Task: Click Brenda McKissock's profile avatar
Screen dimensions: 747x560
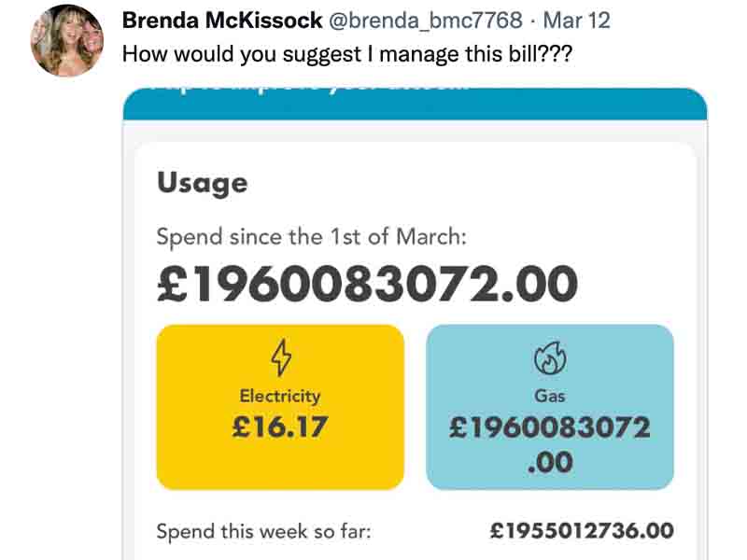Action: coord(67,40)
